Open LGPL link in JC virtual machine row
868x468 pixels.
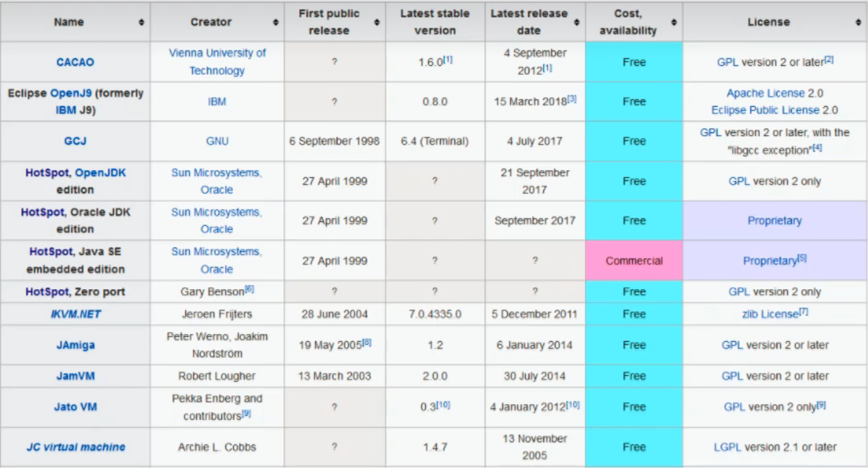pyautogui.click(x=728, y=447)
